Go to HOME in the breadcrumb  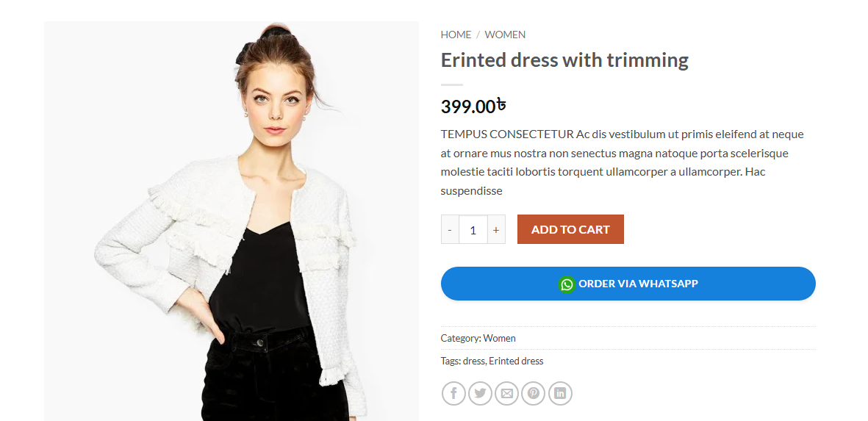[x=456, y=35]
